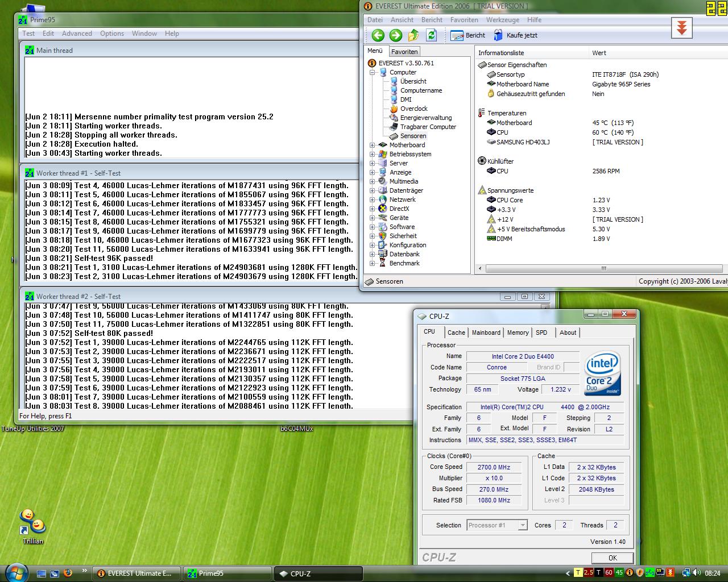Collapse the Computer tree node
The width and height of the screenshot is (728, 582).
pyautogui.click(x=373, y=72)
